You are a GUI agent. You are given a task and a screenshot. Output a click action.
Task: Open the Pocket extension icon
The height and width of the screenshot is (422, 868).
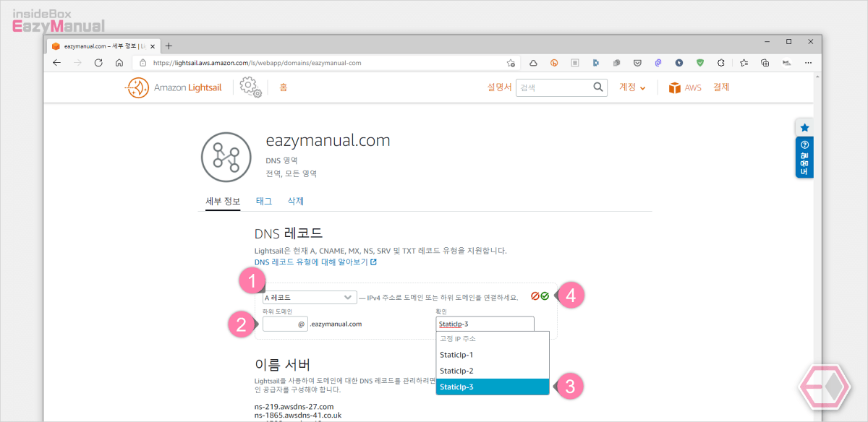637,63
